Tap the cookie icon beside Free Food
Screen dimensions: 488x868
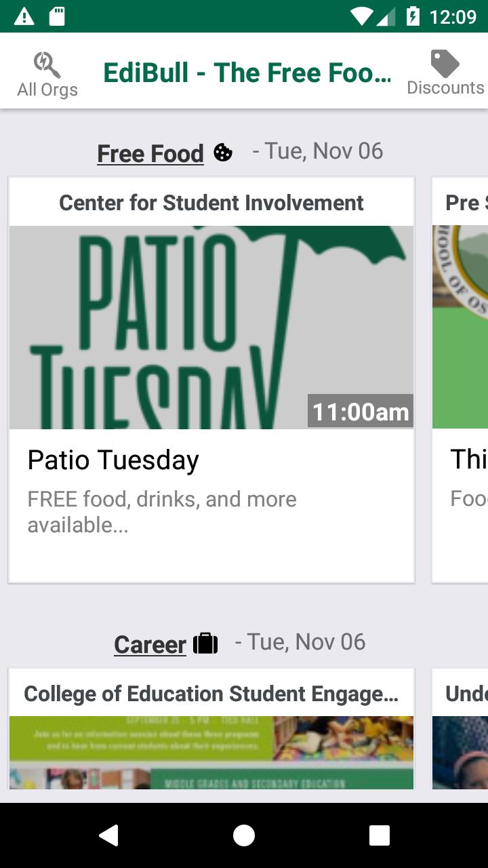[x=222, y=153]
